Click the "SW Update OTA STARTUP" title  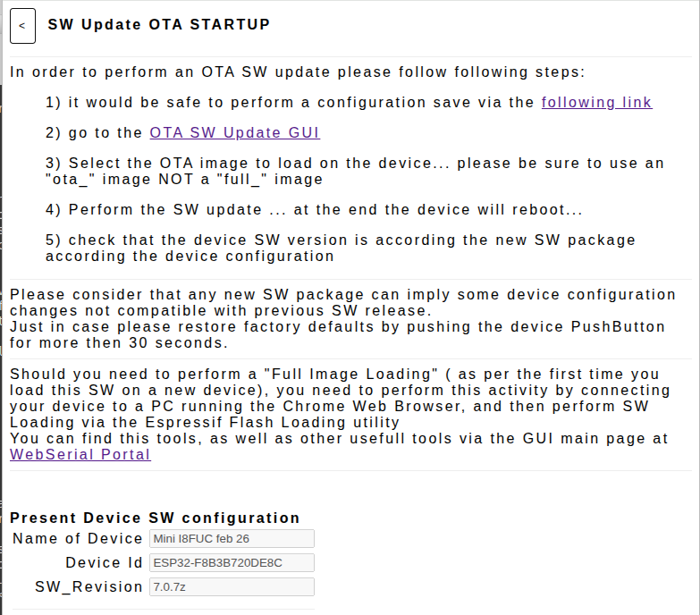(x=158, y=25)
